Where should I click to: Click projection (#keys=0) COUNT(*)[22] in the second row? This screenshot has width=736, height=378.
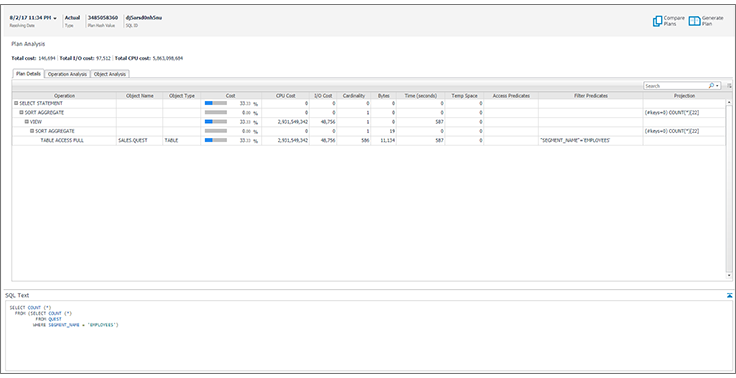[x=673, y=113]
